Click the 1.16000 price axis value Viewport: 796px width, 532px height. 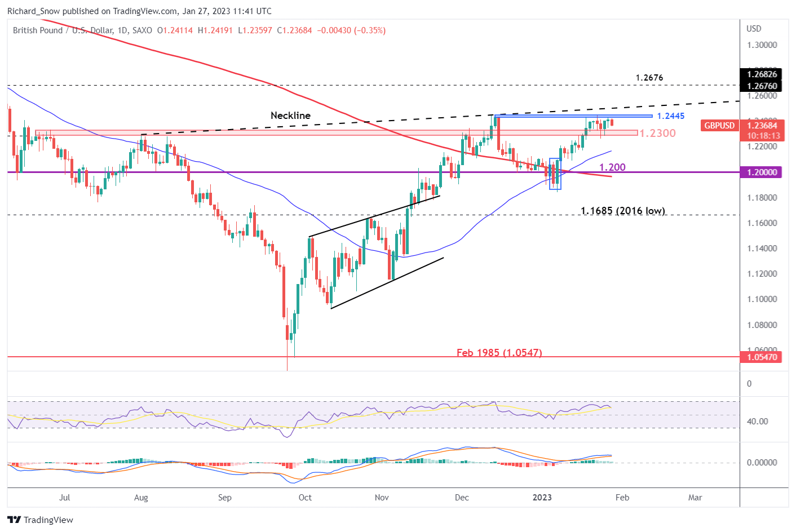(x=762, y=223)
